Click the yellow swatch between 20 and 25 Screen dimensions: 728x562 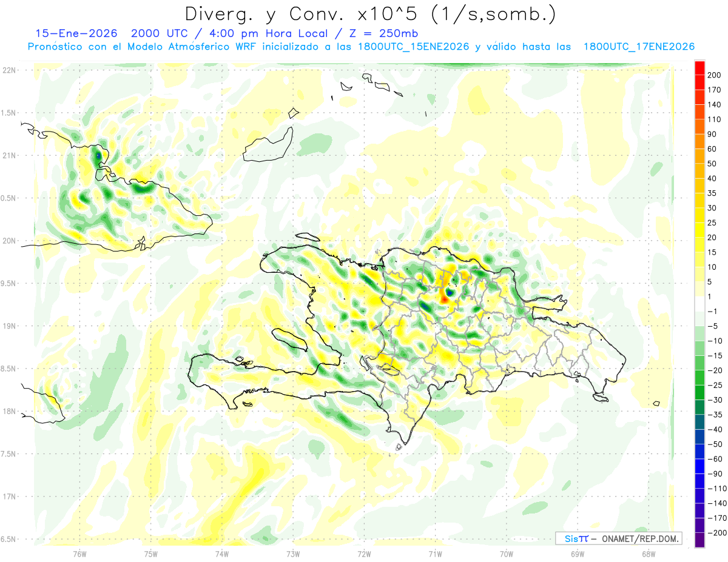point(699,230)
